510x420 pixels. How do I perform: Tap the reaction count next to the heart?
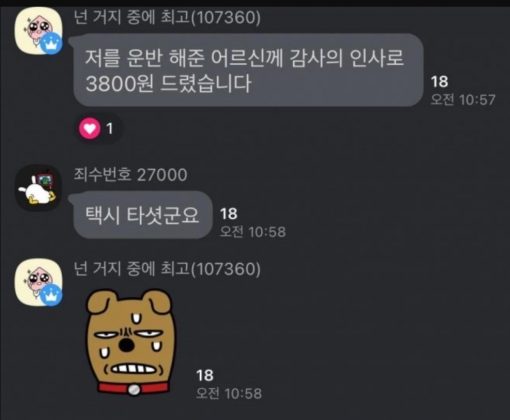[109, 129]
